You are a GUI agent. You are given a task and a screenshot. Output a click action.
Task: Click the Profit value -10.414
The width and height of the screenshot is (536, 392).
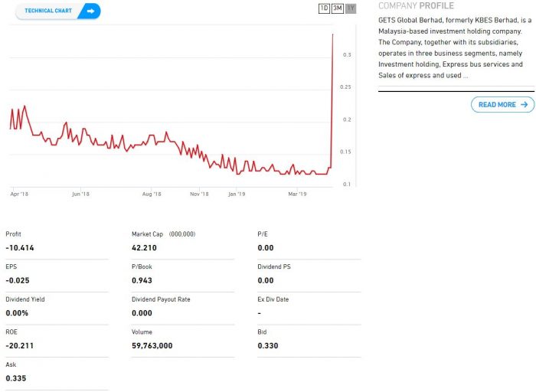pos(20,248)
